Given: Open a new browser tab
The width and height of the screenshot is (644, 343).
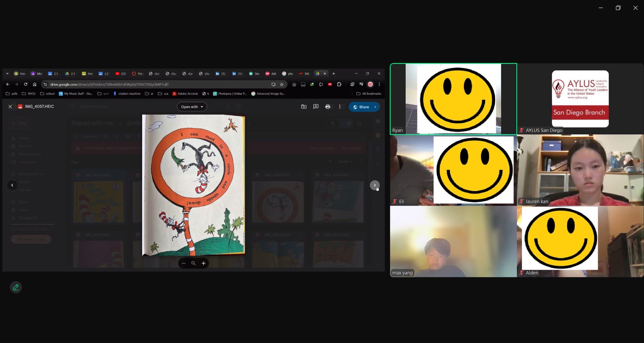Looking at the screenshot, I should pyautogui.click(x=334, y=73).
